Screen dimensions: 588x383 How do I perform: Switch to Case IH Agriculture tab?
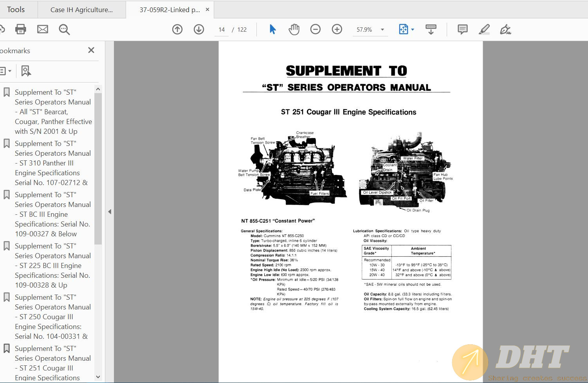(82, 10)
